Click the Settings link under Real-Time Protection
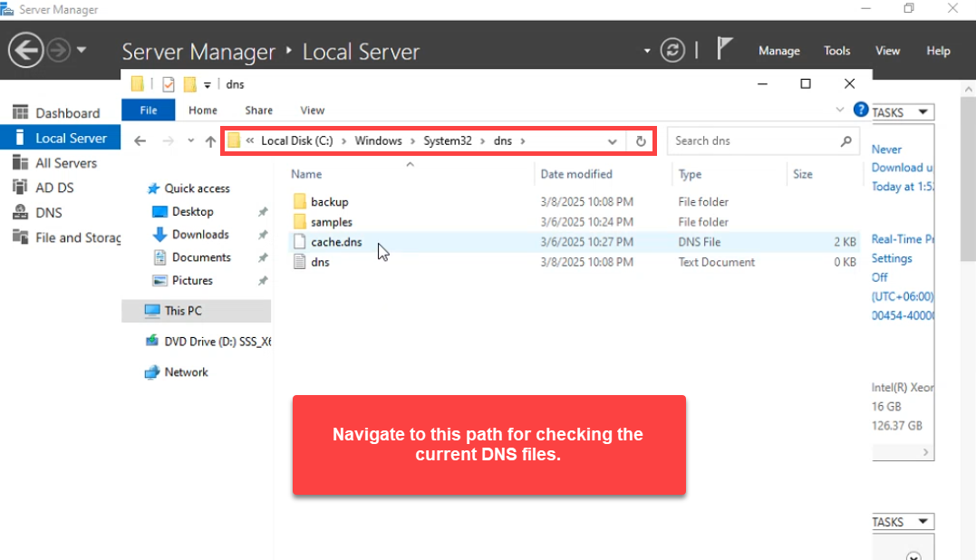Image resolution: width=976 pixels, height=560 pixels. tap(892, 258)
